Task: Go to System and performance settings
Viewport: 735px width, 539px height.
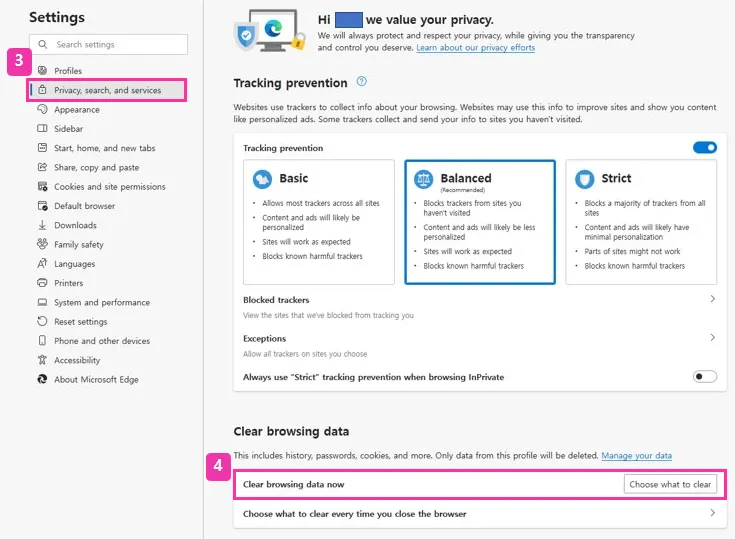Action: 101,302
